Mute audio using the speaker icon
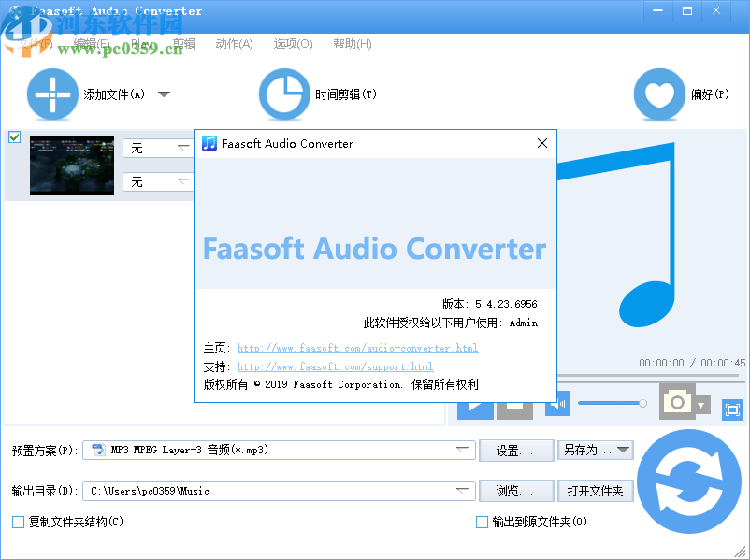Image resolution: width=750 pixels, height=560 pixels. [x=556, y=403]
